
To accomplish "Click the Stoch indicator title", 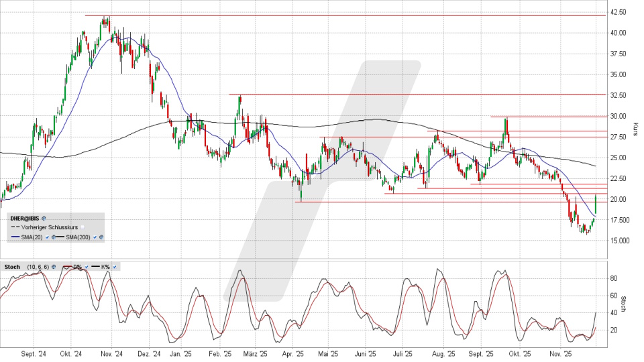I will [x=11, y=267].
